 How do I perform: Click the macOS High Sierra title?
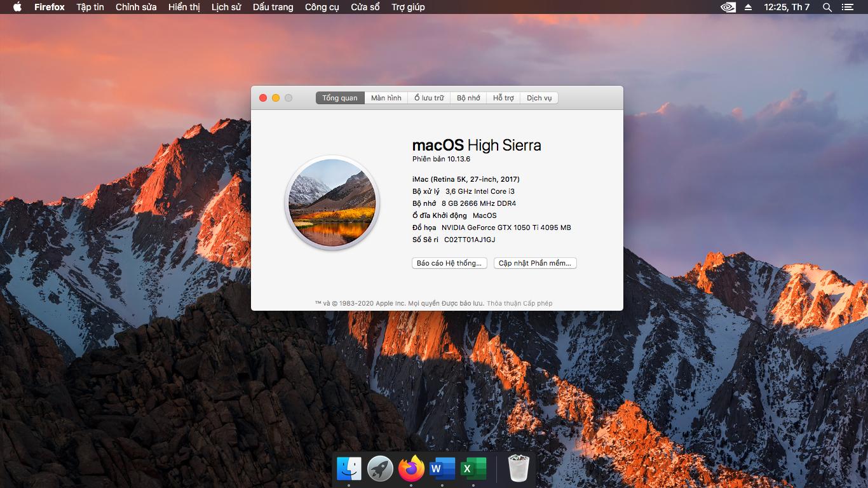(x=477, y=145)
